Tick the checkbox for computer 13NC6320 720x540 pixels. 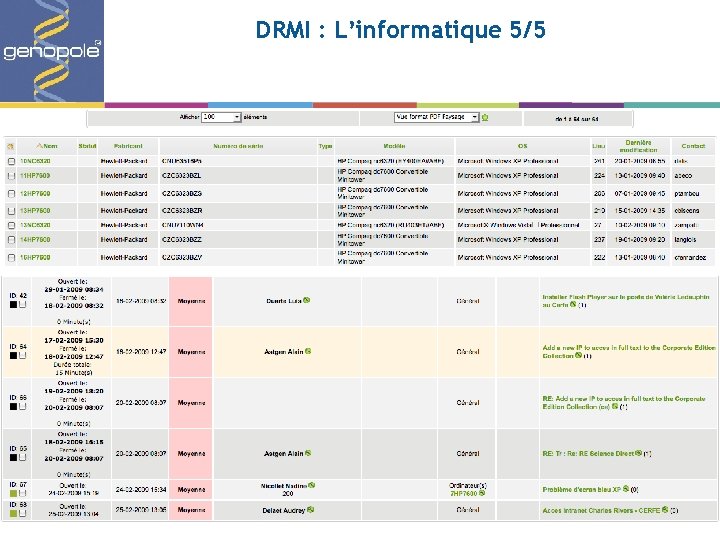tap(11, 225)
